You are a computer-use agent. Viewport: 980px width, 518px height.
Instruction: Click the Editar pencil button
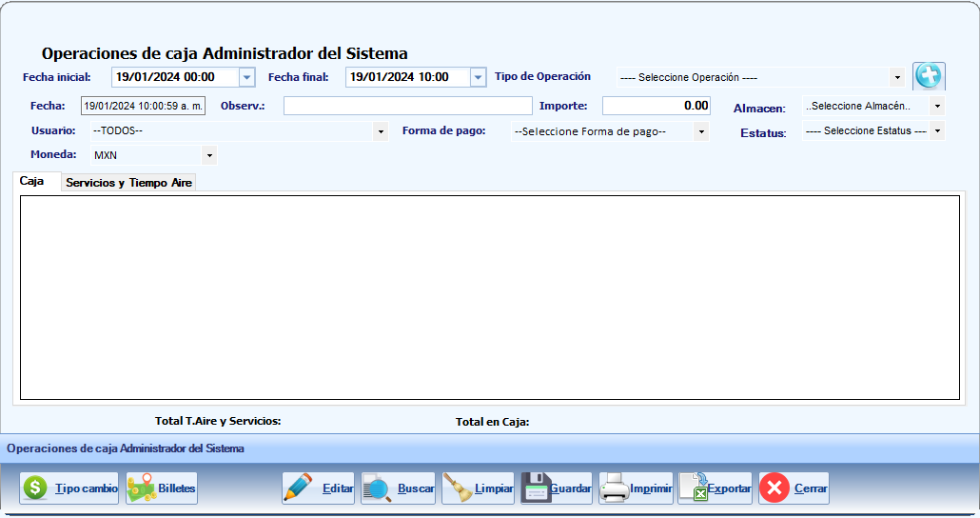pos(318,488)
